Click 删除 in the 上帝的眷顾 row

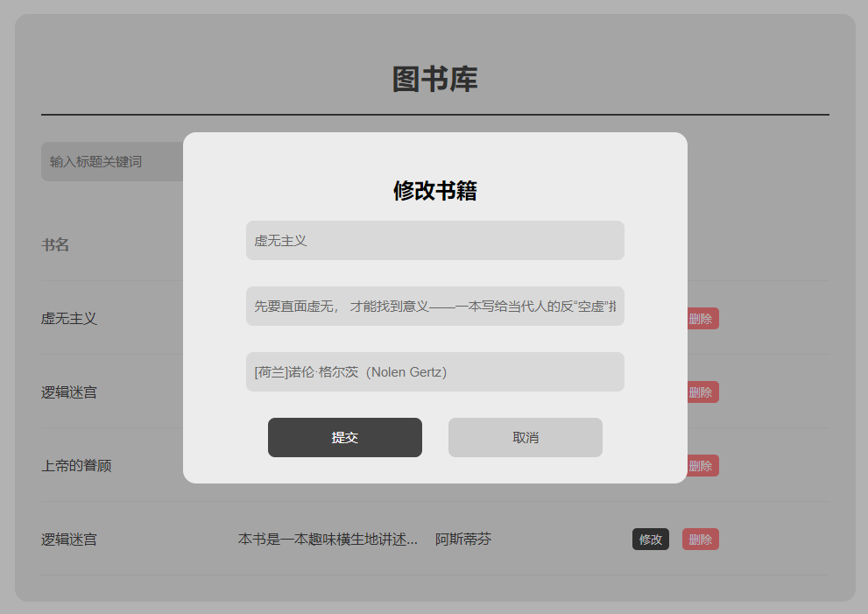click(x=702, y=466)
